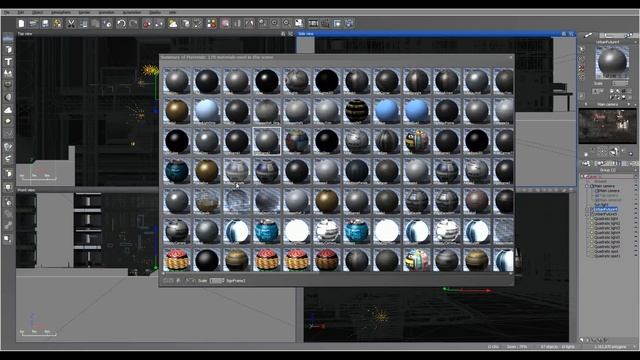Close the materials summary dialog
This screenshot has width=640, height=360.
(x=511, y=58)
